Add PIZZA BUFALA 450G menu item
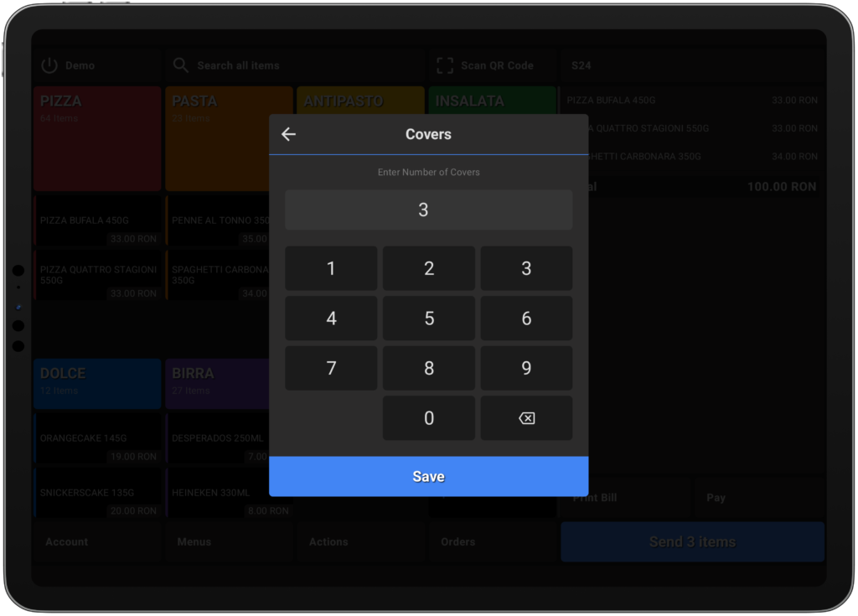This screenshot has height=616, width=858. coord(97,220)
